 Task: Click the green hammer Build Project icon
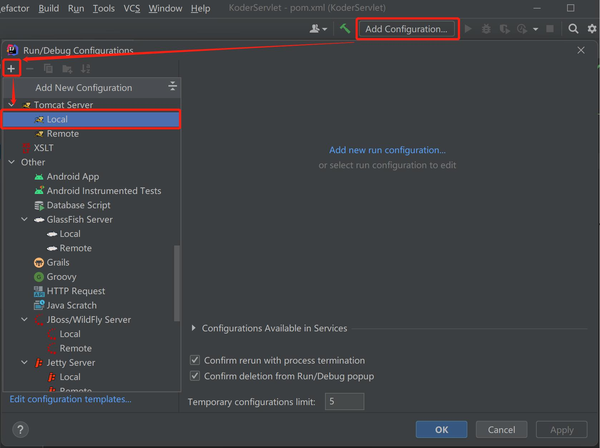(345, 29)
